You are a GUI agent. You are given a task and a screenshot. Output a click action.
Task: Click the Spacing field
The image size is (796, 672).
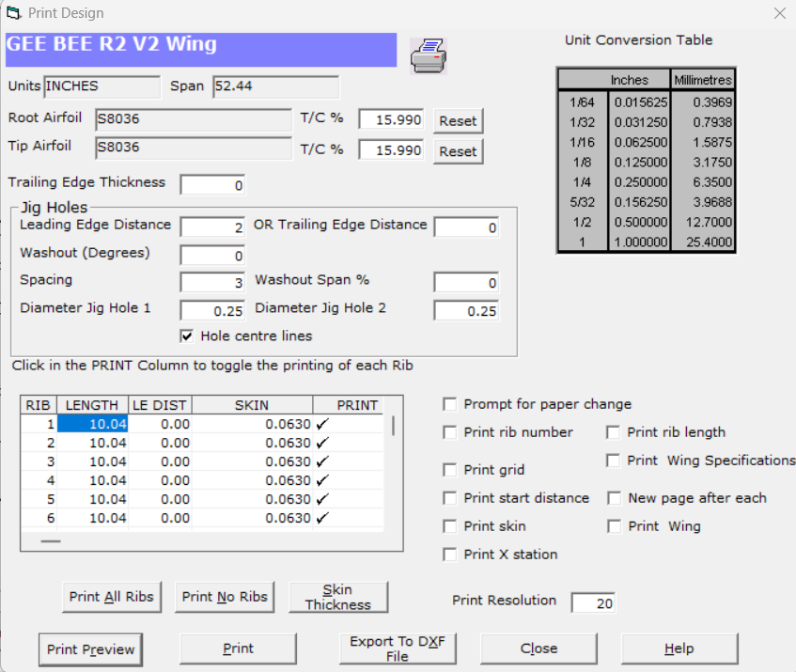pyautogui.click(x=212, y=283)
